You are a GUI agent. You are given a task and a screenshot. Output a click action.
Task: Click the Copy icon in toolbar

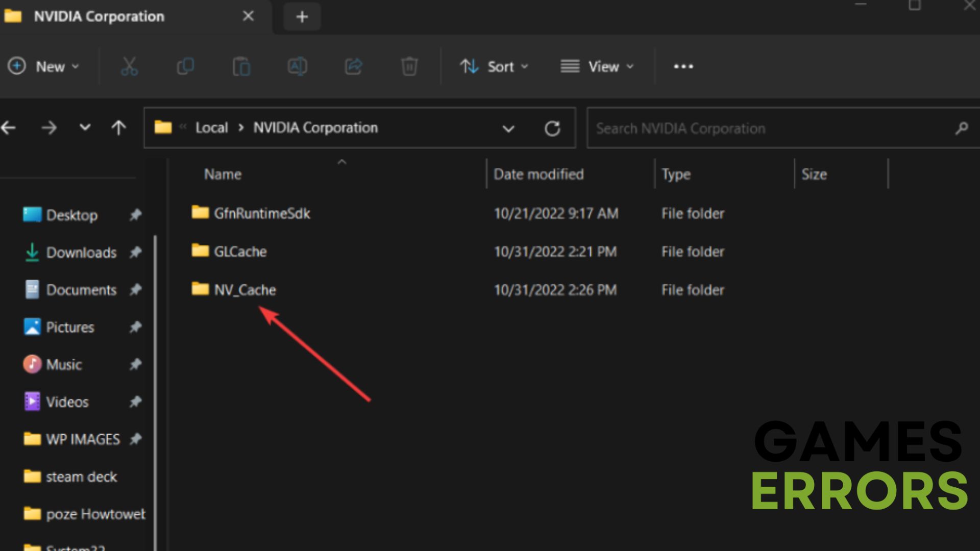pos(185,66)
